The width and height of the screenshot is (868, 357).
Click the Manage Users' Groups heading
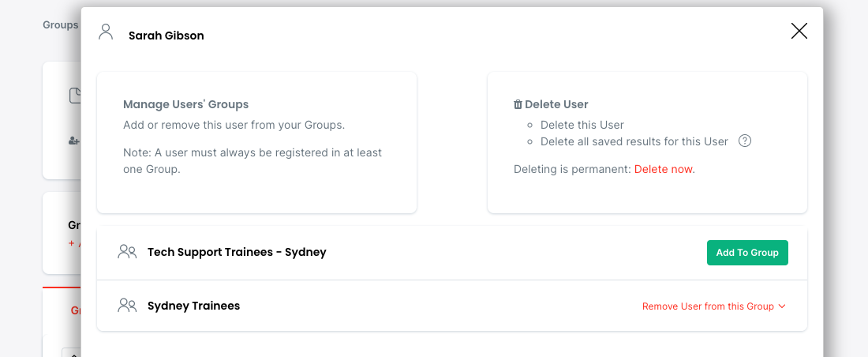(185, 104)
